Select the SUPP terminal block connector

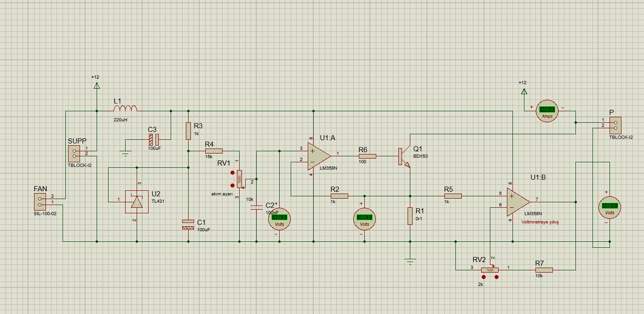75,152
